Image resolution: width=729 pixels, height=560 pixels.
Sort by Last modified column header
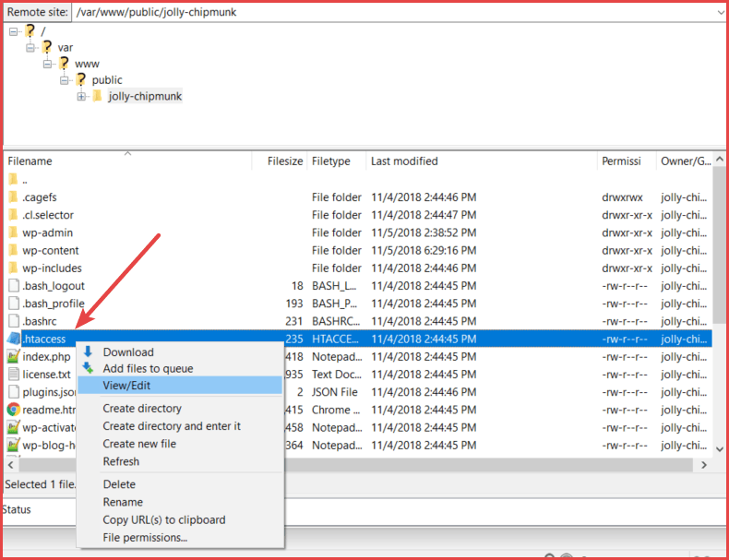click(482, 161)
